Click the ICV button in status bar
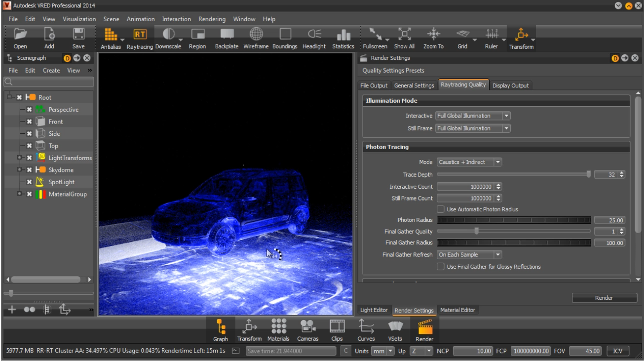 click(617, 351)
